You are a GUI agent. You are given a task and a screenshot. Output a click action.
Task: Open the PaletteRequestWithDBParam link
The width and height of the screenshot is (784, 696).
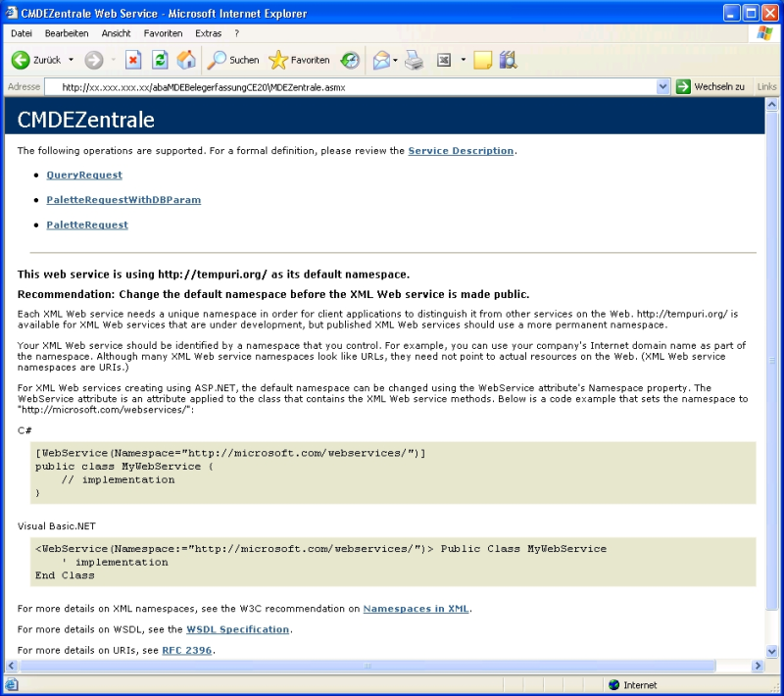pyautogui.click(x=123, y=200)
